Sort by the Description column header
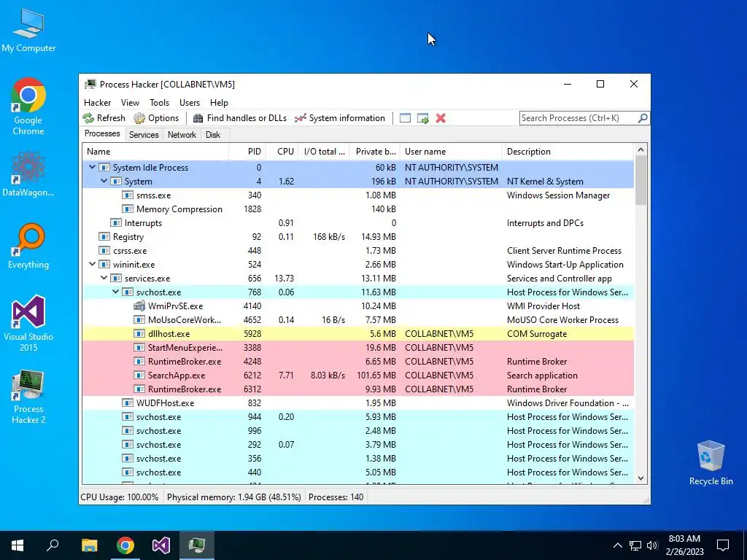Image resolution: width=747 pixels, height=560 pixels. click(x=568, y=152)
